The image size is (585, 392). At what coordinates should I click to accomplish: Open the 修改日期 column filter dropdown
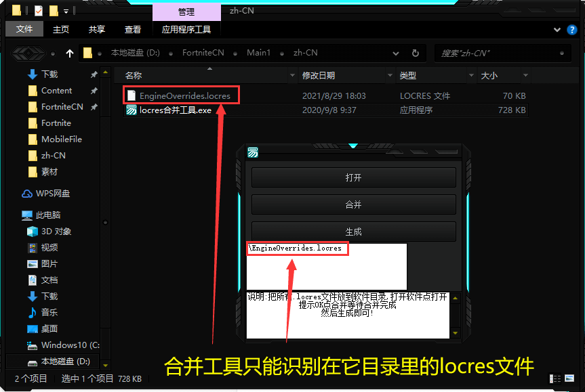(390, 76)
